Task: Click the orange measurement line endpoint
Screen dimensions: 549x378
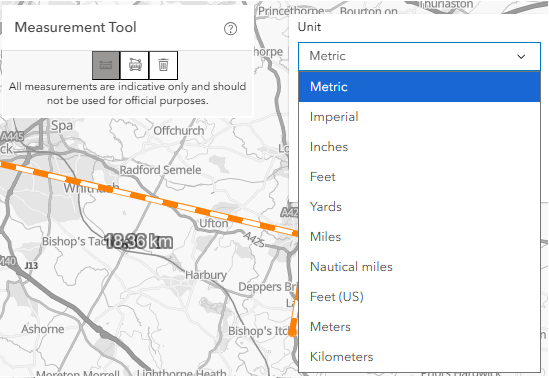Action: click(292, 332)
